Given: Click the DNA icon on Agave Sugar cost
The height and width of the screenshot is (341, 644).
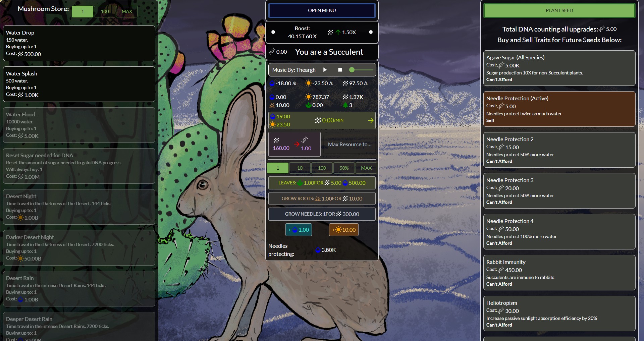Looking at the screenshot, I should (x=501, y=65).
